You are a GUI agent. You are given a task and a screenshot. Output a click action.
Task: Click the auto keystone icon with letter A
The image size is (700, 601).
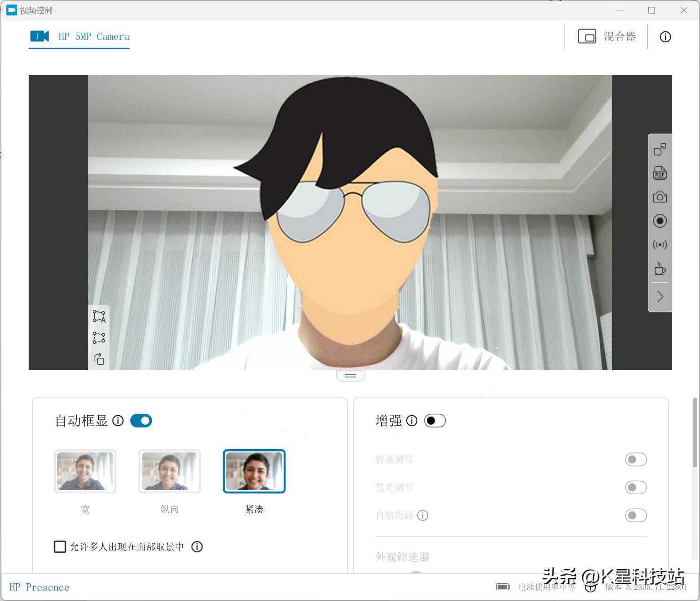[99, 316]
